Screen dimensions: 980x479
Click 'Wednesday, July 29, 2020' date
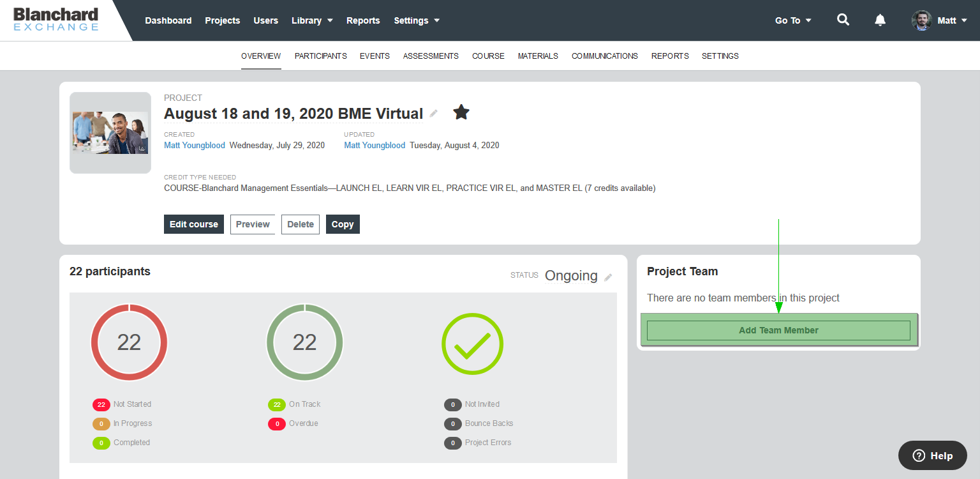(x=277, y=146)
